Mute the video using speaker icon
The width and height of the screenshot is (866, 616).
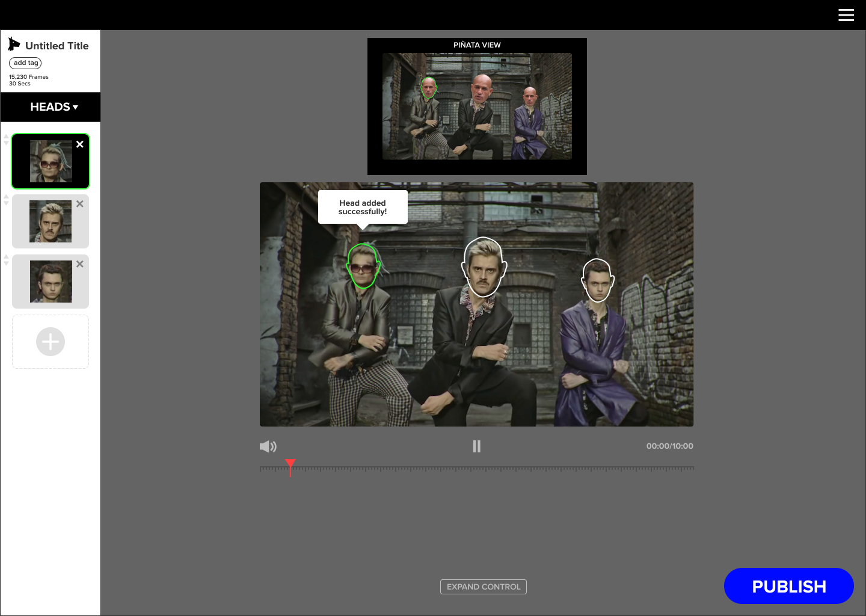click(x=268, y=446)
